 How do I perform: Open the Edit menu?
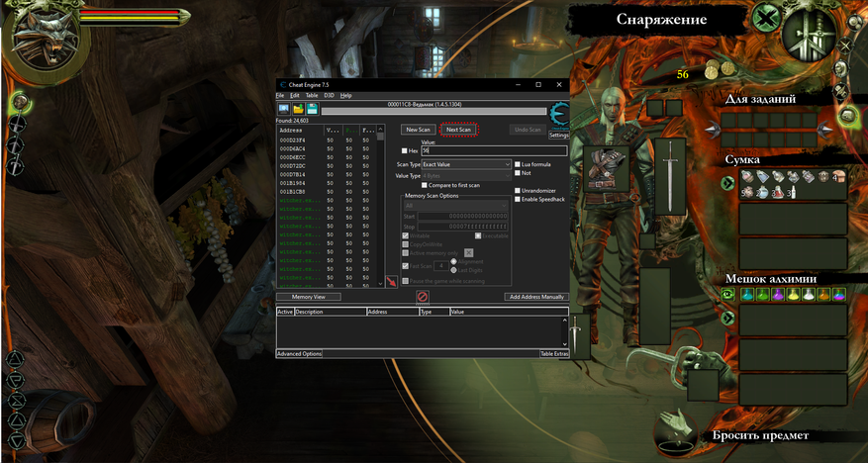pos(295,95)
